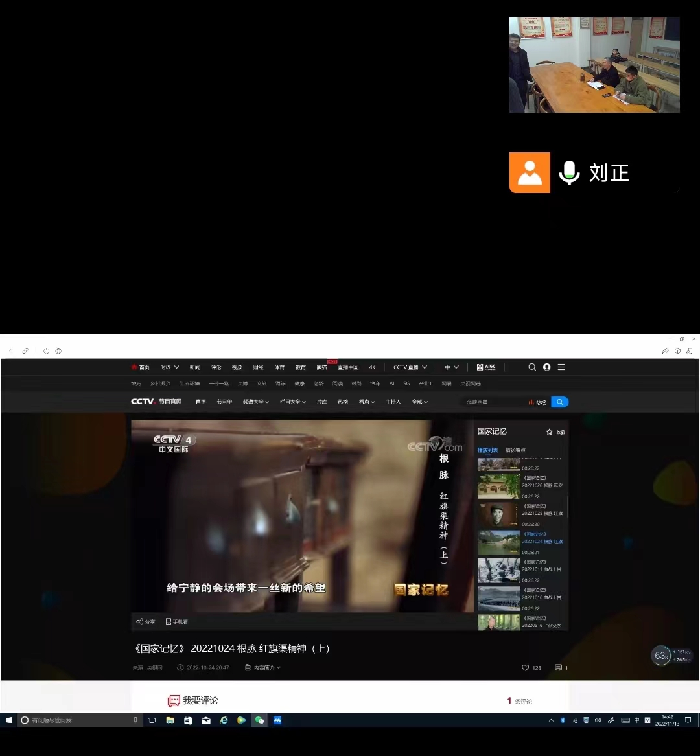Viewport: 700px width, 756px height.
Task: Open the CCTV直播 dropdown in top nav
Action: 410,367
